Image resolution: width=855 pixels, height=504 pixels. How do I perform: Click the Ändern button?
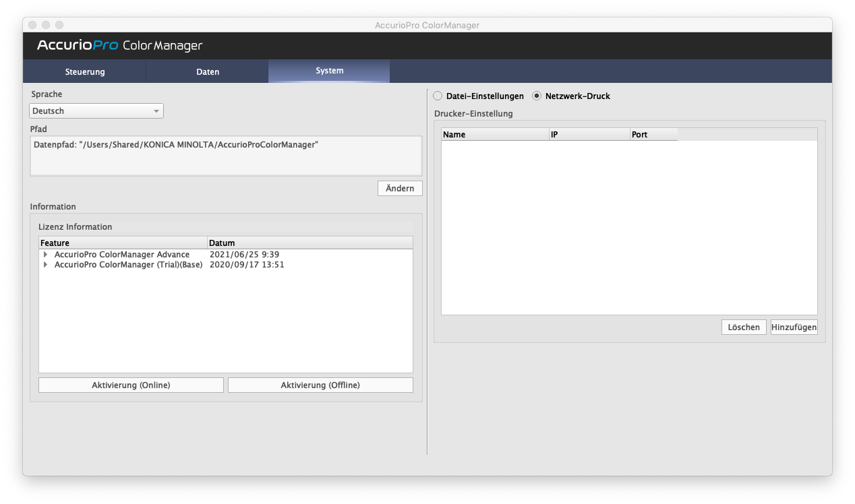[x=400, y=189]
